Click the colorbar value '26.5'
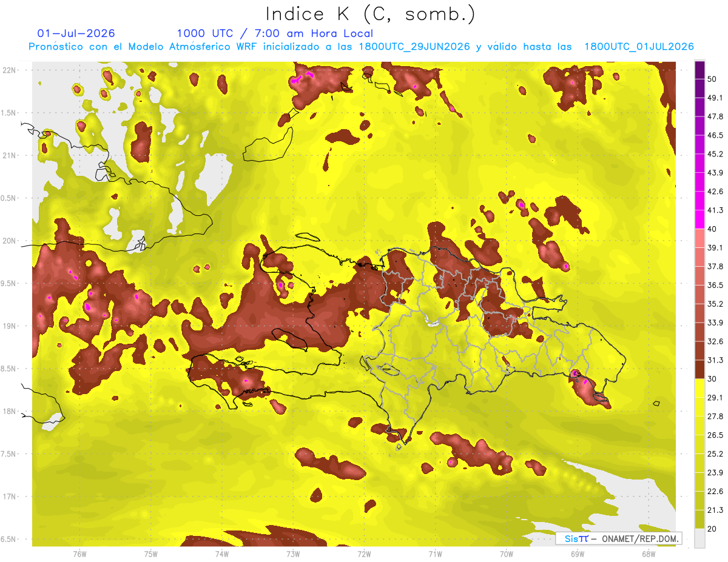The width and height of the screenshot is (728, 562). point(715,435)
